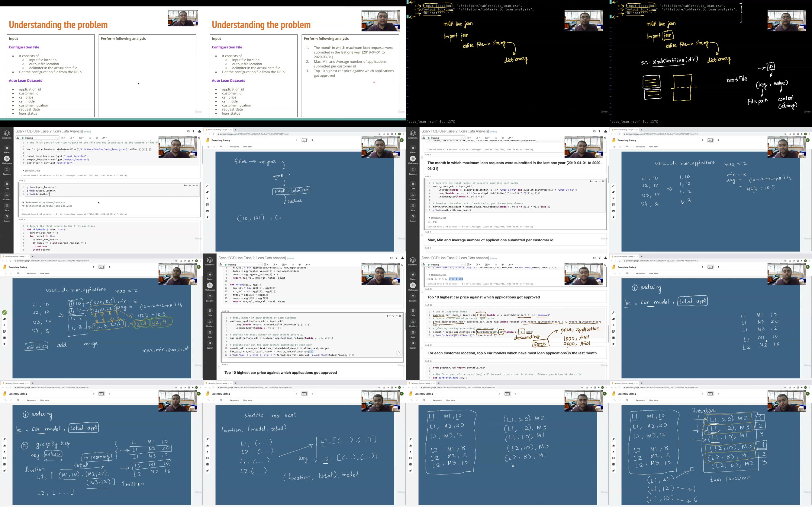Minimize the print(input_location) cell with dash icon
This screenshot has height=507, width=812.
(194, 185)
